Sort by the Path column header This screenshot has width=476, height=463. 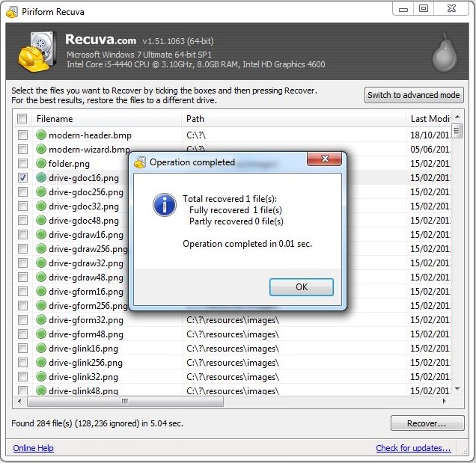294,119
